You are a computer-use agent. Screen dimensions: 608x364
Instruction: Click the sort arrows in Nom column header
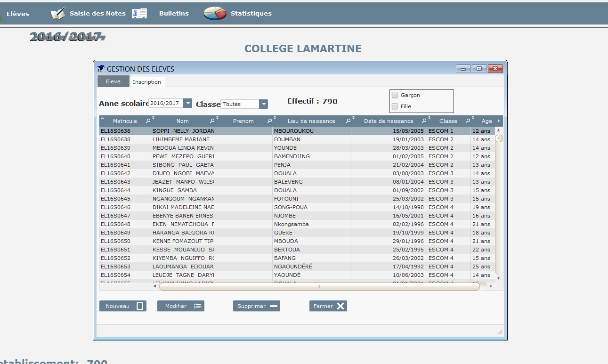218,118
